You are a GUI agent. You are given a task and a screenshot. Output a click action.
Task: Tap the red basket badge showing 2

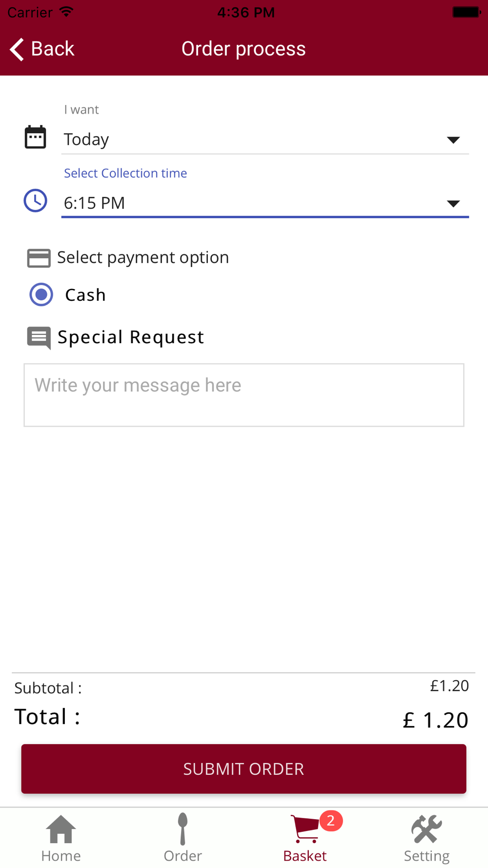[x=331, y=821]
